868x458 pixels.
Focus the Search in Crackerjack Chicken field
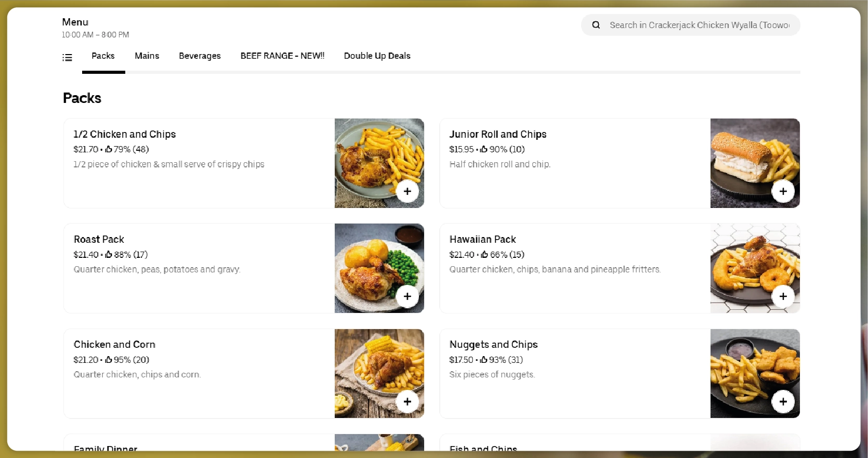point(691,25)
